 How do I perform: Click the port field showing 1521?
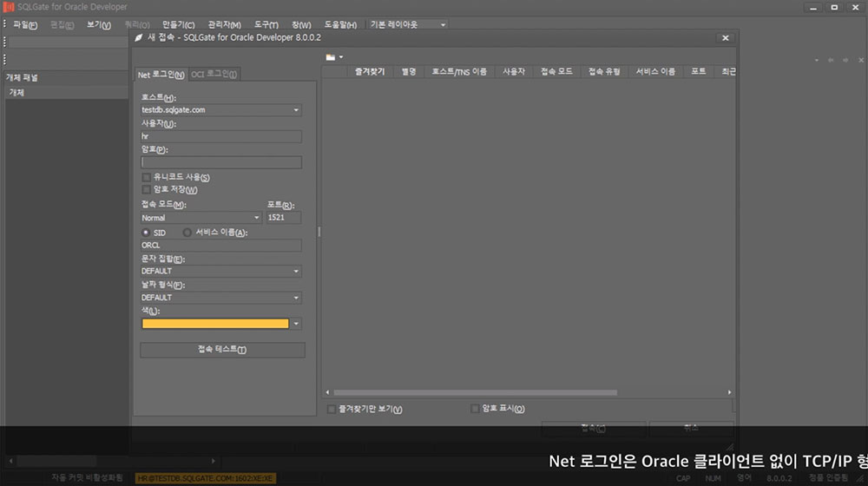(x=284, y=218)
